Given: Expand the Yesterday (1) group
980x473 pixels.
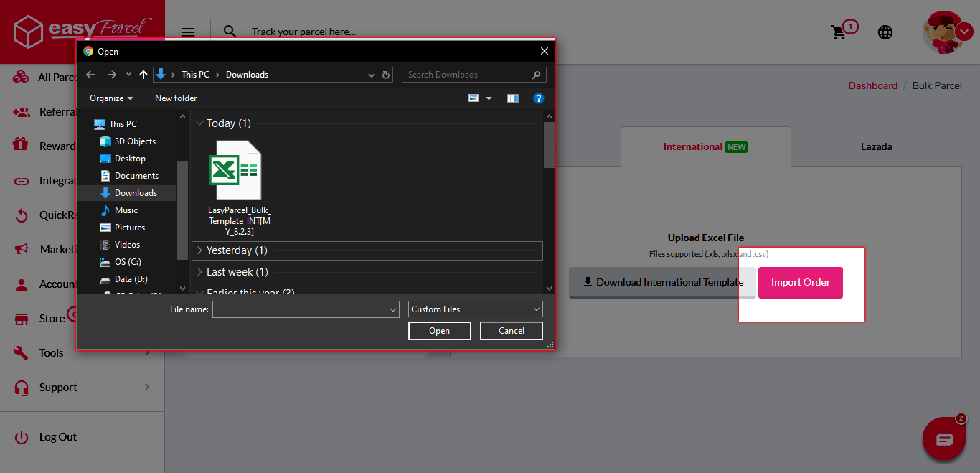Looking at the screenshot, I should click(x=199, y=250).
